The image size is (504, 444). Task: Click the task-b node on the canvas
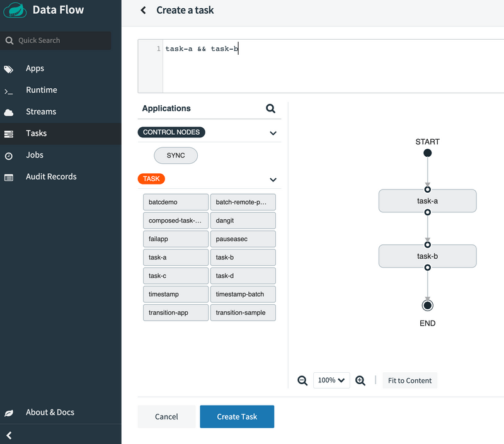(x=427, y=256)
